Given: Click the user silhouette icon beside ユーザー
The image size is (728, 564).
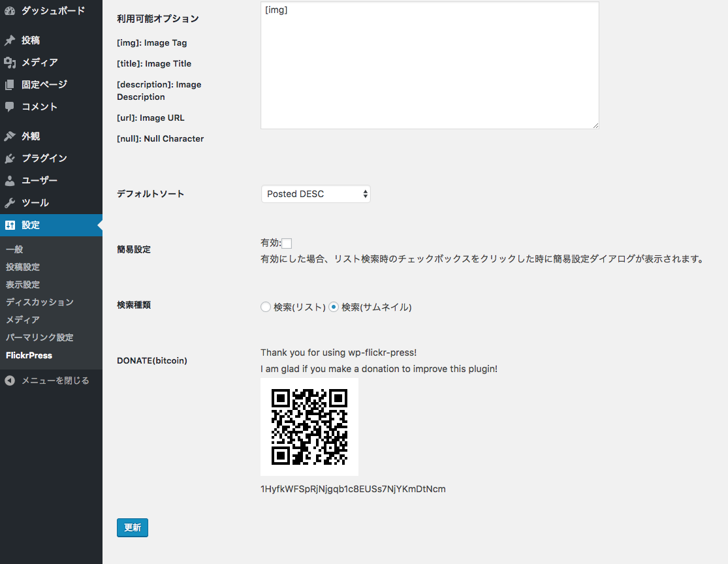Looking at the screenshot, I should coord(10,181).
